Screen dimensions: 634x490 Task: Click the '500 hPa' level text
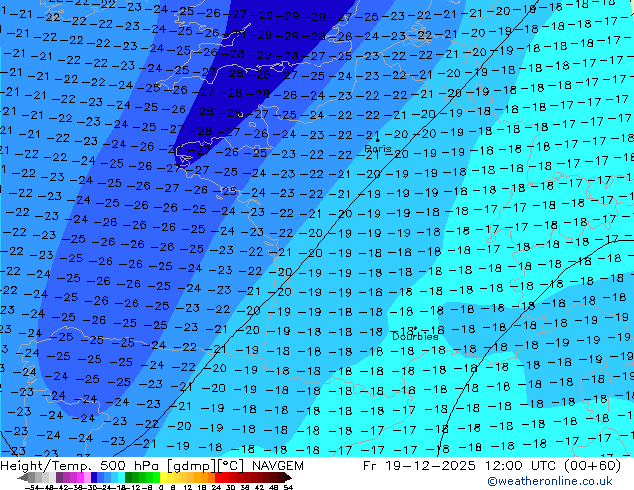pyautogui.click(x=131, y=466)
